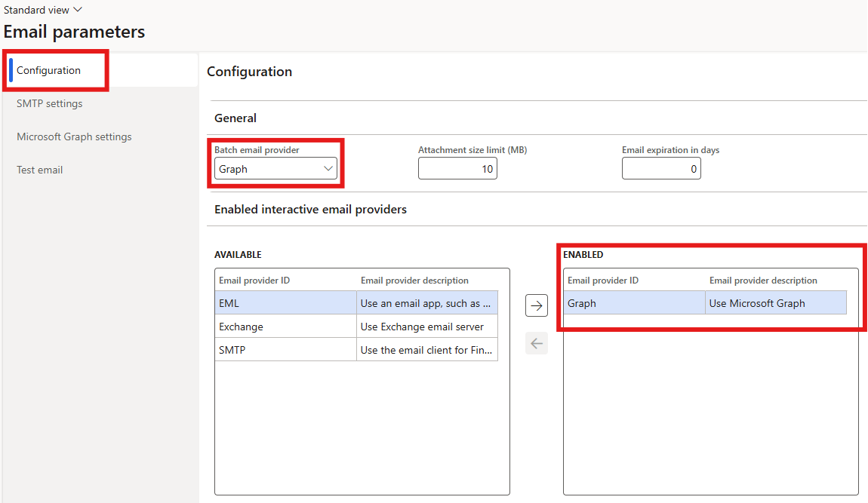Switch to SMTP settings tab
868x503 pixels.
click(x=49, y=103)
